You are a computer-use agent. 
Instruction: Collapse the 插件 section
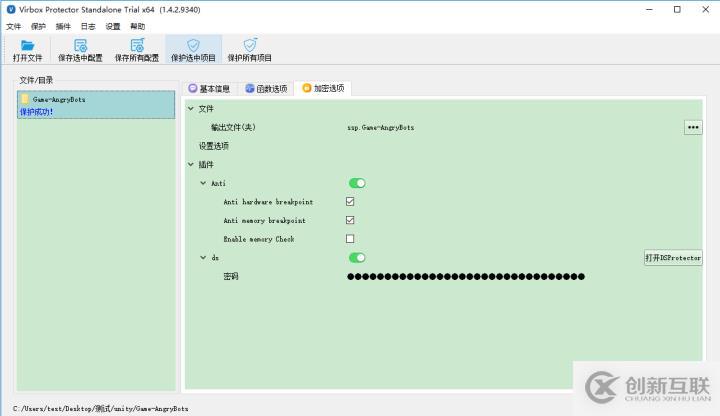(191, 164)
